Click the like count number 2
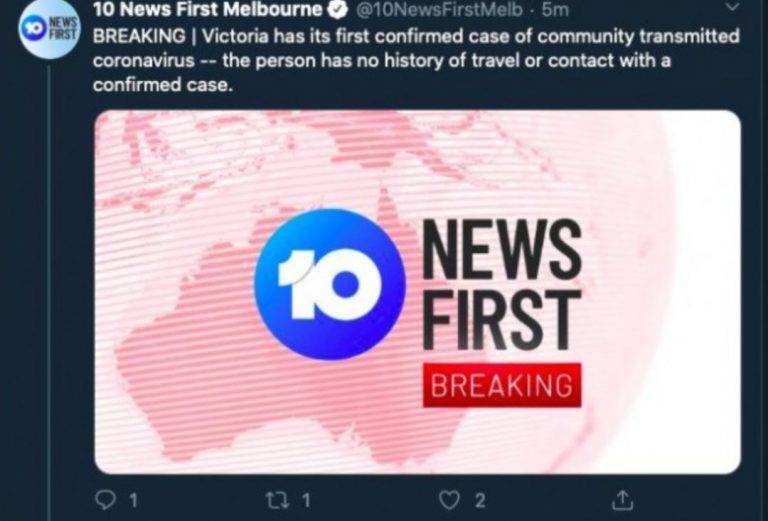The image size is (768, 521). click(480, 500)
